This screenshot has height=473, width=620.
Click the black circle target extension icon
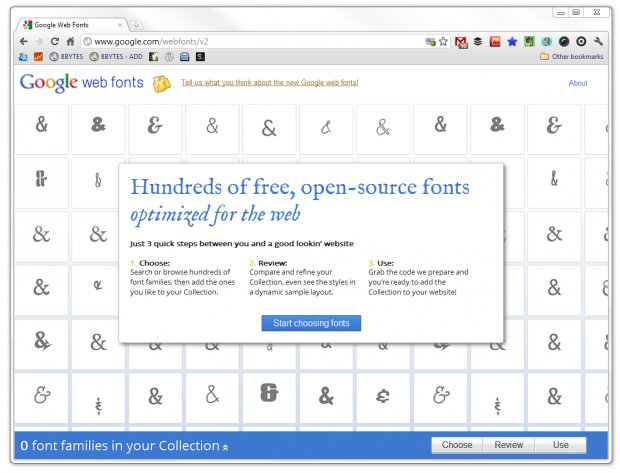tap(581, 41)
